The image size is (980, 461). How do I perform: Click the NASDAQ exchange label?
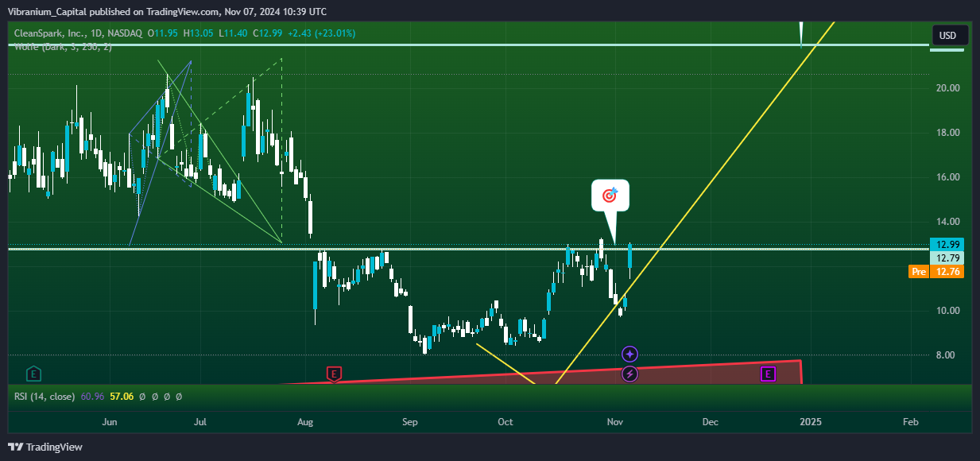pyautogui.click(x=125, y=33)
